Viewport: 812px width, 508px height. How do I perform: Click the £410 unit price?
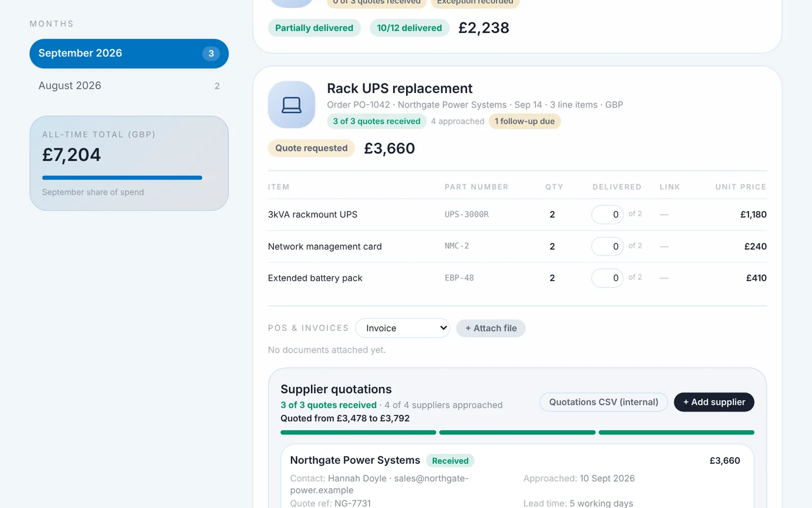[x=756, y=278]
